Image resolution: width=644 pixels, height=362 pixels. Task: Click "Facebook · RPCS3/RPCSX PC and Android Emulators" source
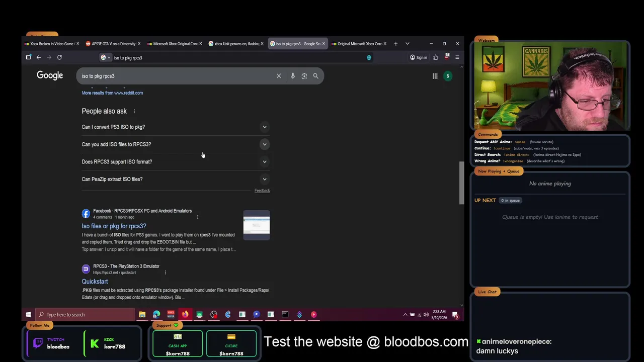(x=142, y=211)
